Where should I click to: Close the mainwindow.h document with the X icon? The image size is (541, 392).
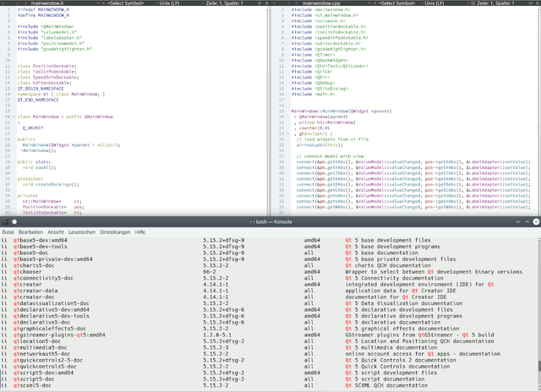(104, 3)
